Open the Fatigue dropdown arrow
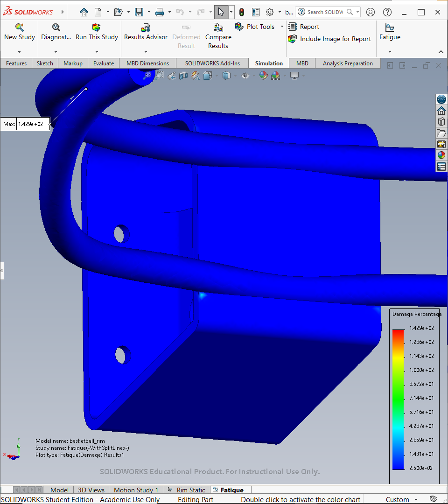The width and height of the screenshot is (448, 504). [390, 52]
